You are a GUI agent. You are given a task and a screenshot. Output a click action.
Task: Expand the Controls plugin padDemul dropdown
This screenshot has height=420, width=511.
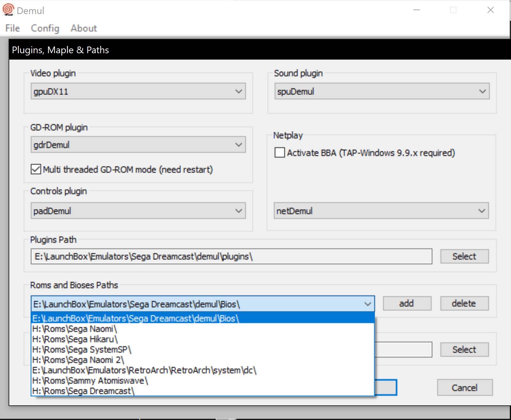[138, 211]
